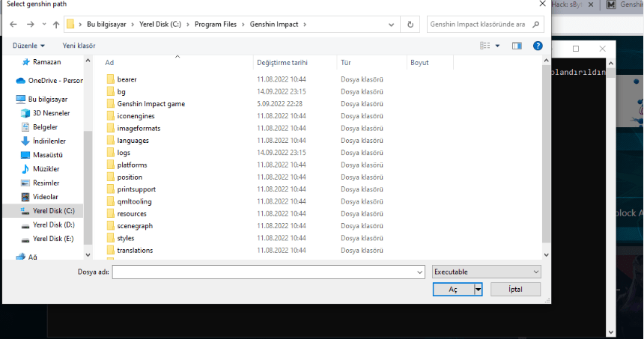Go back using the back arrow
Screen dimensions: 644x339
pos(13,24)
